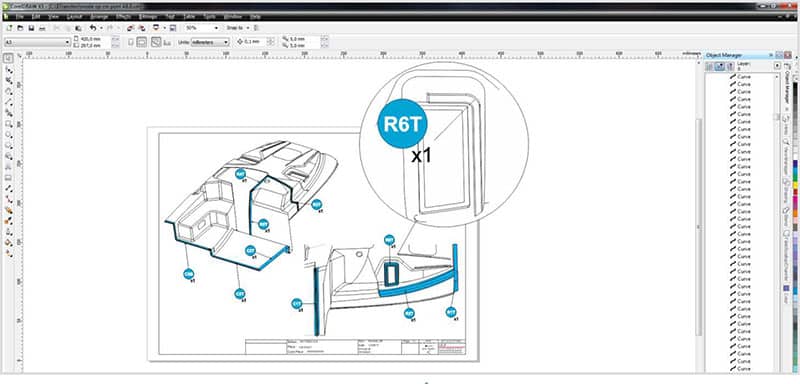Open the Effects menu
This screenshot has height=384, width=800.
tap(123, 17)
